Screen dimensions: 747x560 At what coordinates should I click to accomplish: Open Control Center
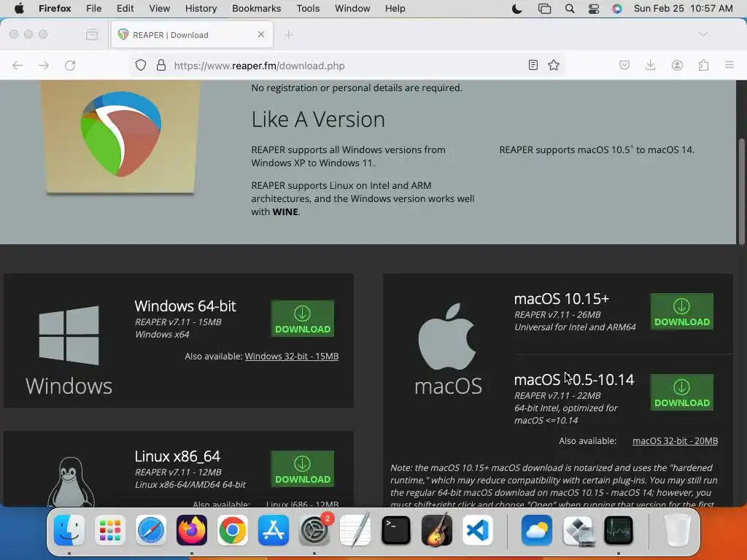pos(594,8)
